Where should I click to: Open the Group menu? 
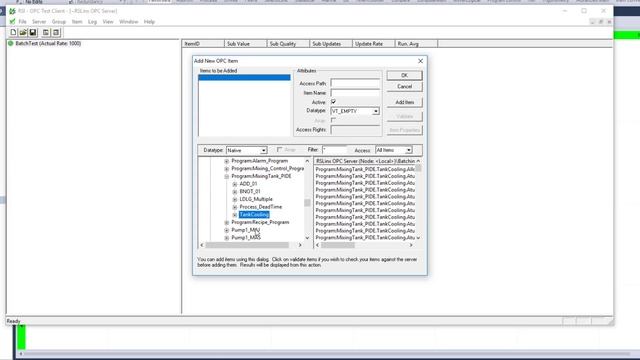point(59,22)
